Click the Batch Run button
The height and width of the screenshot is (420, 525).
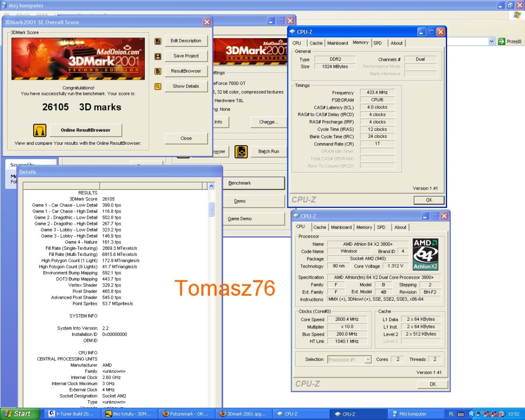(269, 151)
